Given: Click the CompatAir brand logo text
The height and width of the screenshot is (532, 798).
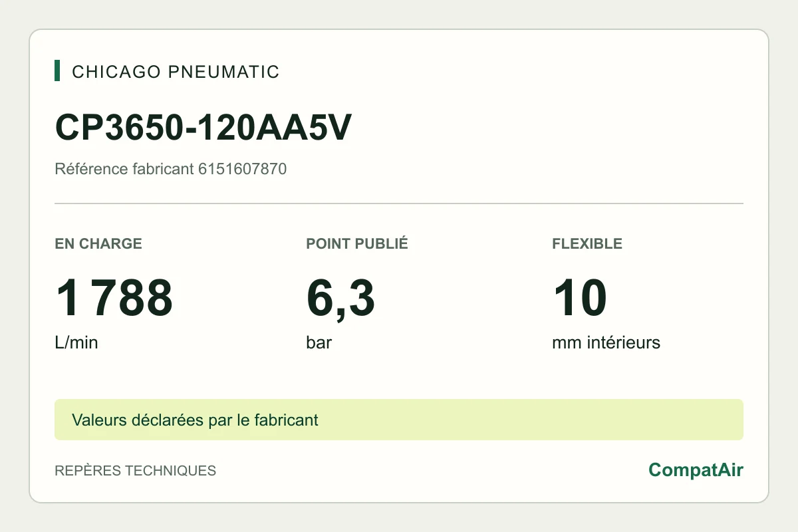Looking at the screenshot, I should (696, 470).
